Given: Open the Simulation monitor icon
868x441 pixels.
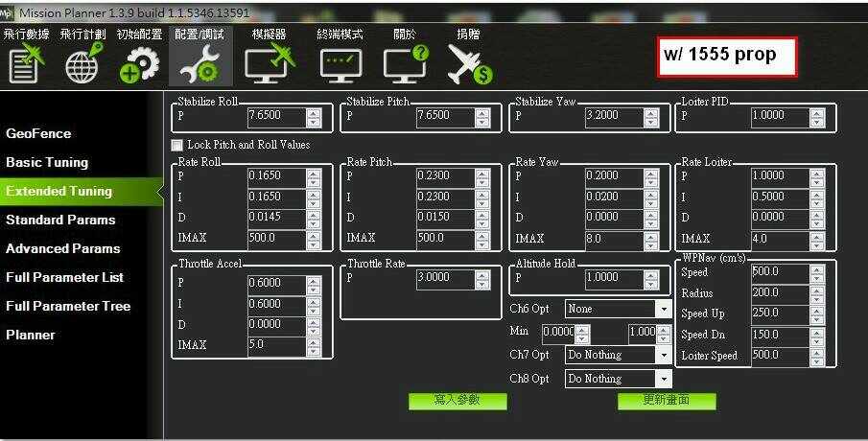Looking at the screenshot, I should (x=269, y=63).
